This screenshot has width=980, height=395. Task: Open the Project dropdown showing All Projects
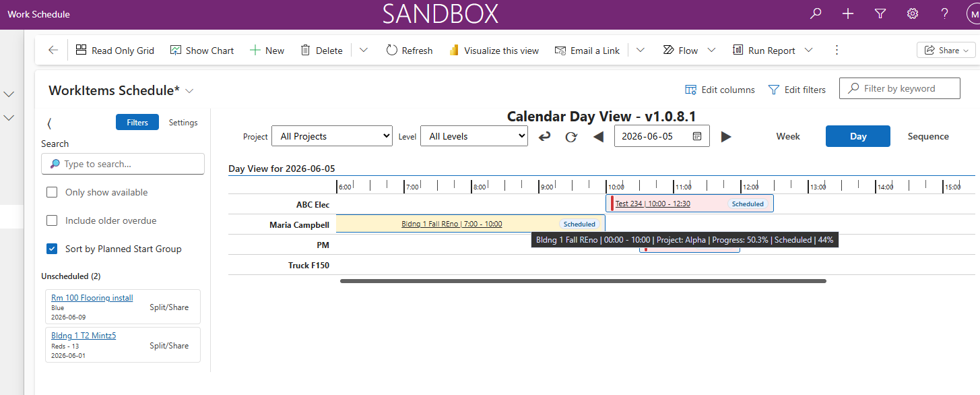[x=332, y=136]
